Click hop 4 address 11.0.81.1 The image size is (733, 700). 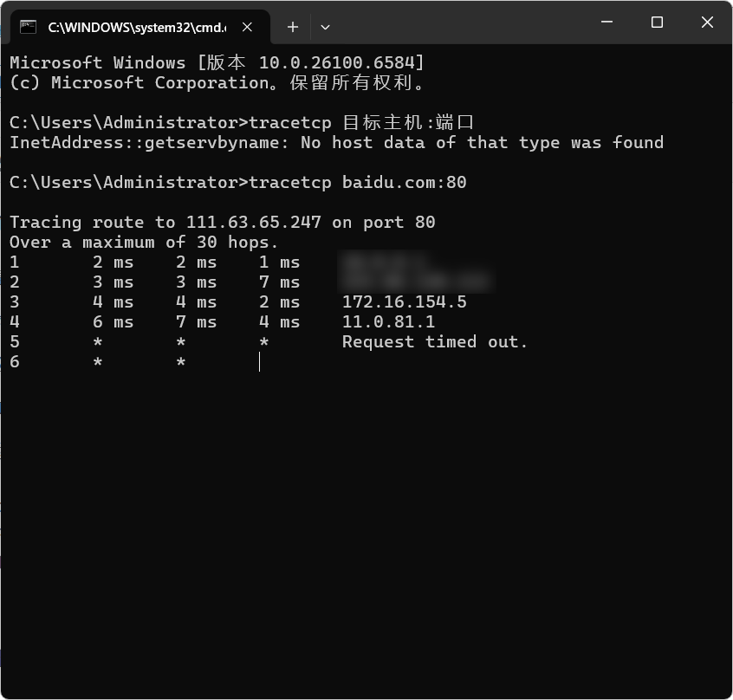[x=388, y=321]
